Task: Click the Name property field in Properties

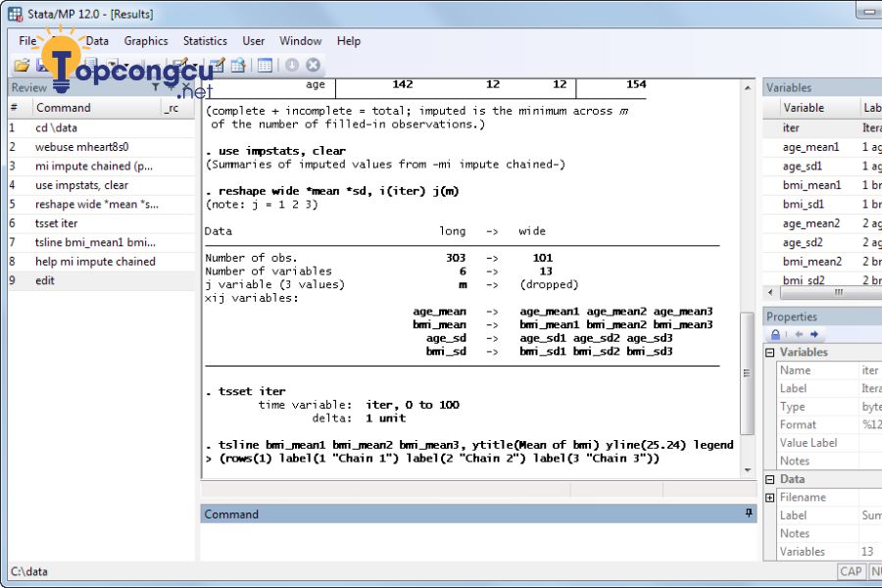Action: tap(869, 370)
